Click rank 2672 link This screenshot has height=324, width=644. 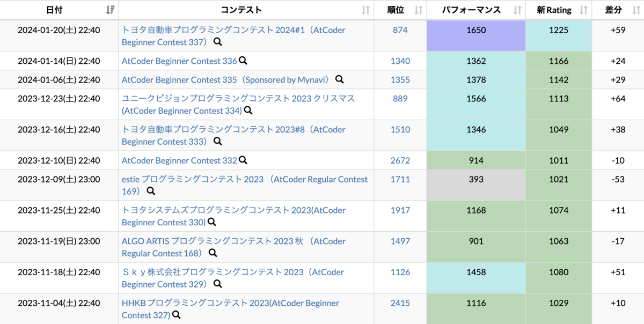tap(400, 160)
